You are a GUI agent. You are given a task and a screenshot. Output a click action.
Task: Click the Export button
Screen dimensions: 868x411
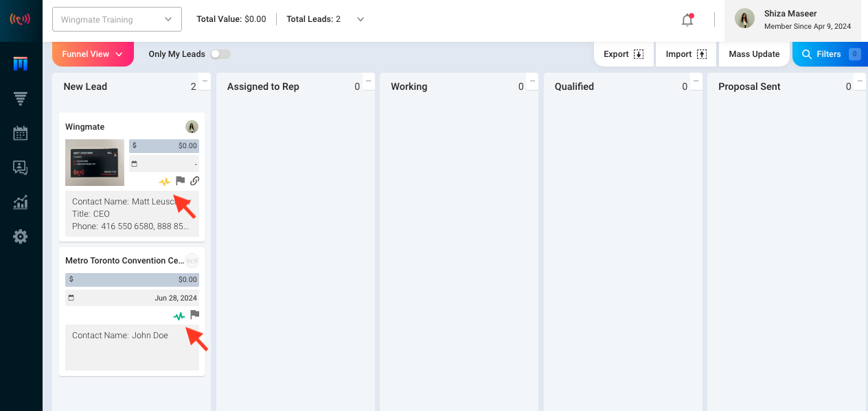point(624,54)
